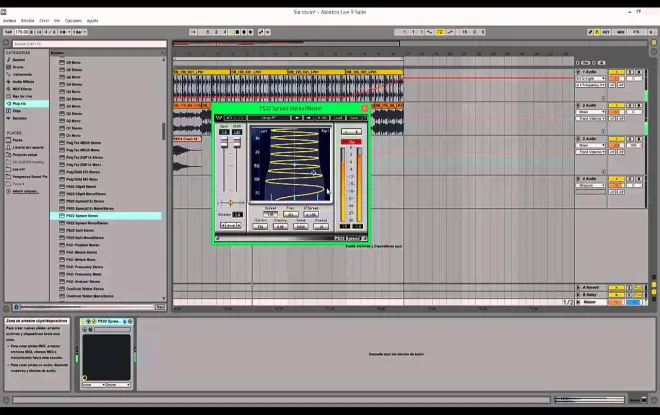Click the Stop button in transport
Screen dimensions: 660x415
pyautogui.click(x=237, y=32)
